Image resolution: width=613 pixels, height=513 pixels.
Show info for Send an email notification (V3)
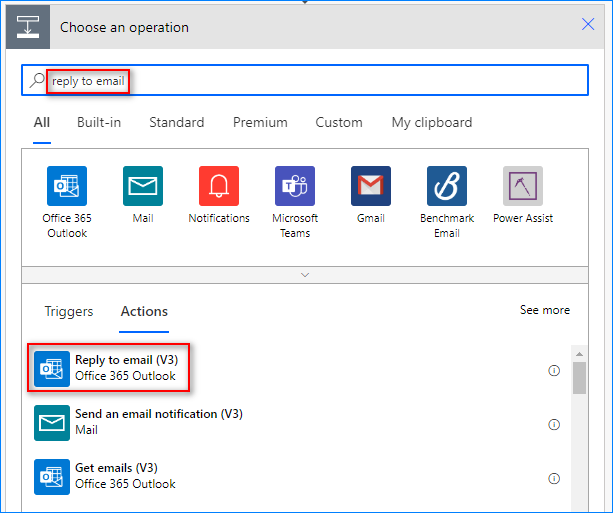(x=554, y=424)
